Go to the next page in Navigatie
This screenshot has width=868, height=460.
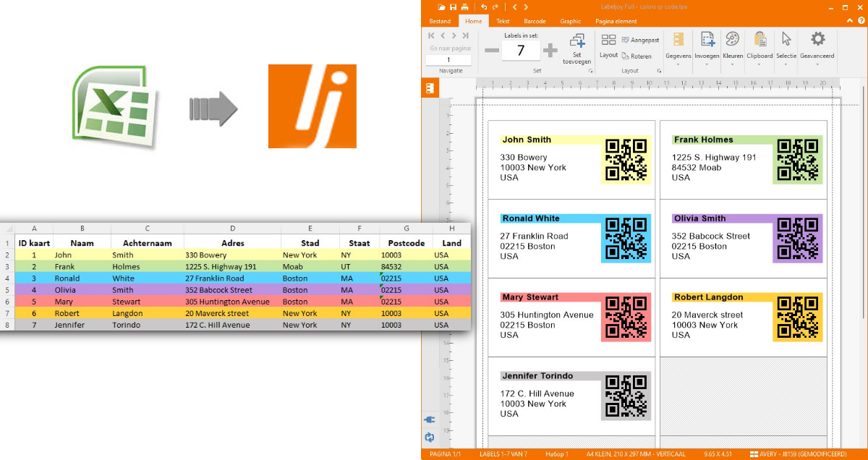(454, 35)
